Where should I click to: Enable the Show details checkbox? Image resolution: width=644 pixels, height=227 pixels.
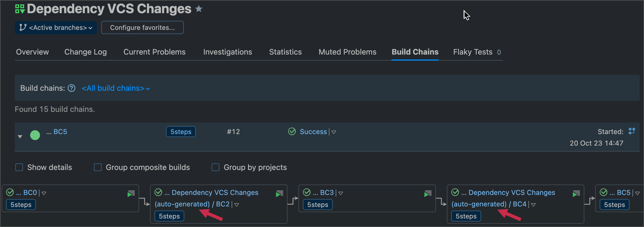click(19, 167)
